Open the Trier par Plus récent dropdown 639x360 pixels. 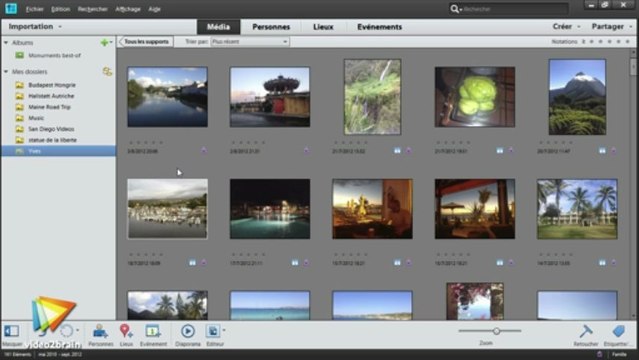[250, 42]
